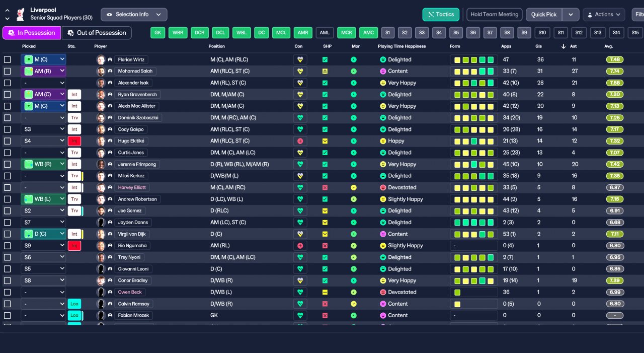Switch to the Out of Possession tab
Screen dimensions: 644x353
(97, 33)
